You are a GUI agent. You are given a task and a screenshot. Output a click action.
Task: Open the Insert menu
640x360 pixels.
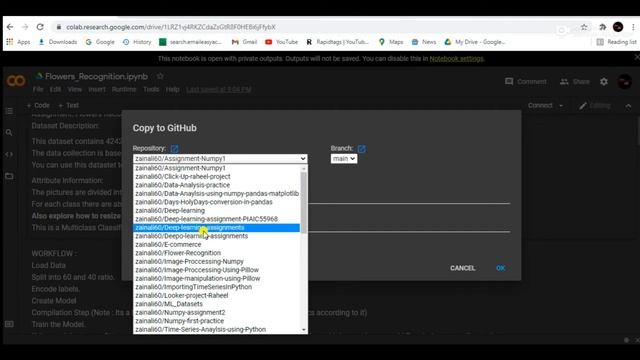tap(97, 89)
